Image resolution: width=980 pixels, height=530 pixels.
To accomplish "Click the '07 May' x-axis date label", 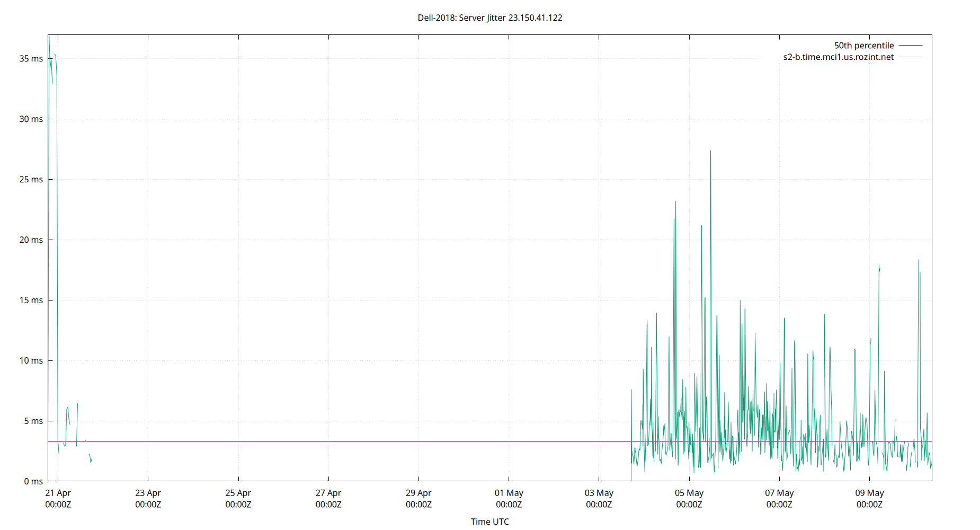I will 779,493.
